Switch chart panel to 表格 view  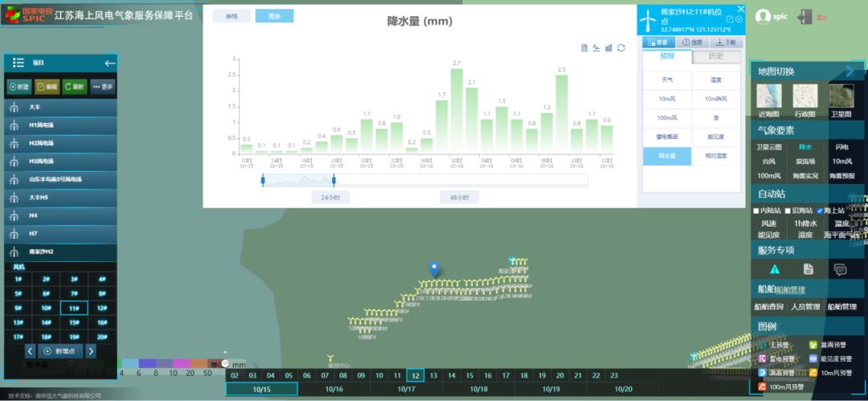click(231, 16)
